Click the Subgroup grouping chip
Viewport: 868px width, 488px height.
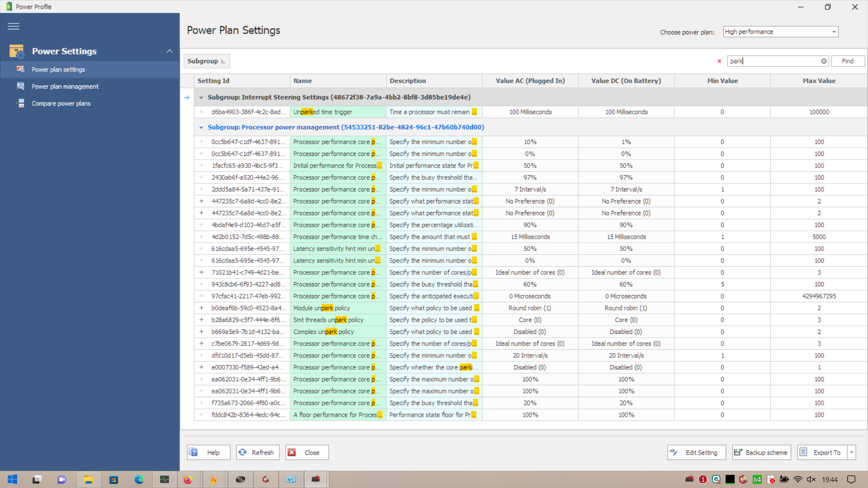click(206, 61)
